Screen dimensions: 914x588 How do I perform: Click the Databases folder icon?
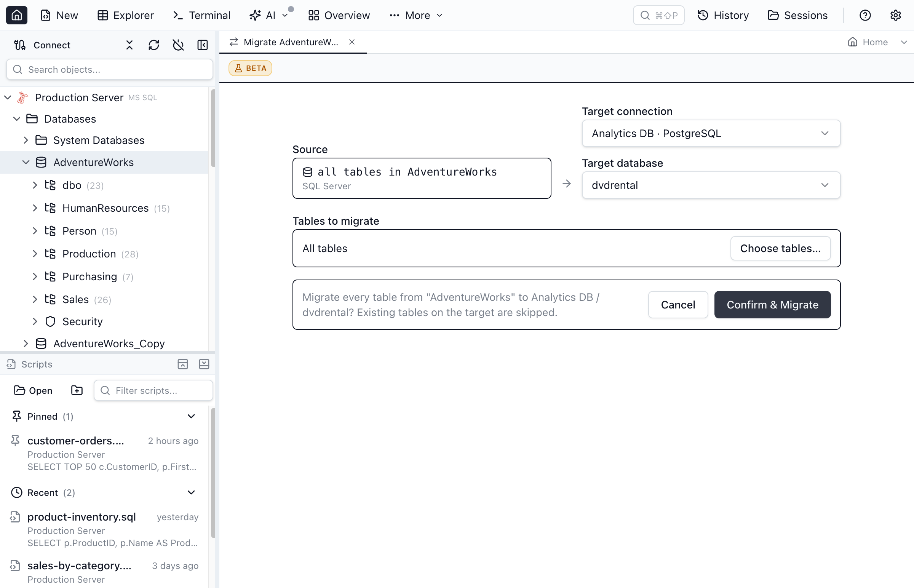point(32,119)
